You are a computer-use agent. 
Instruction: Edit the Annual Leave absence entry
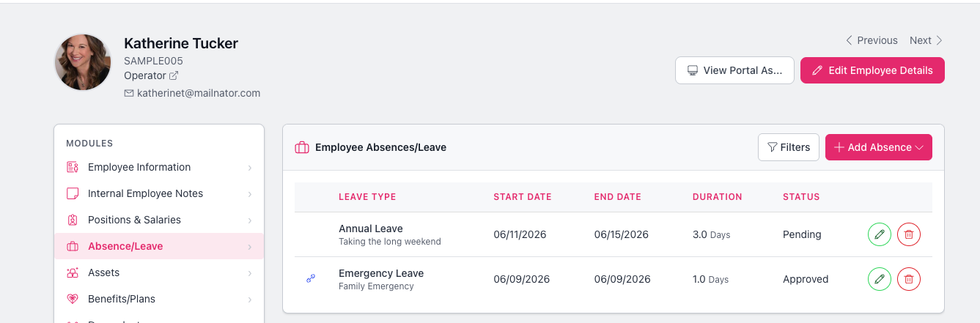(x=880, y=234)
